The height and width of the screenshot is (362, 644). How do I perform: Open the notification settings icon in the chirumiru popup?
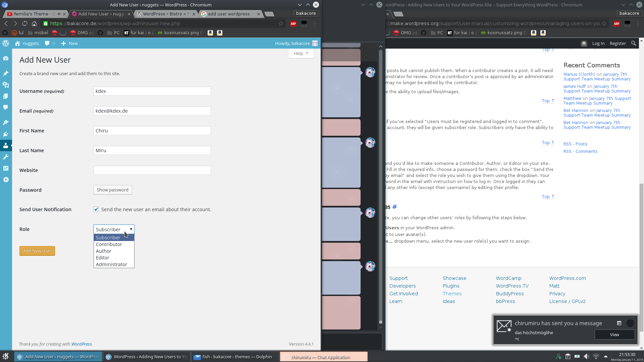(x=619, y=323)
